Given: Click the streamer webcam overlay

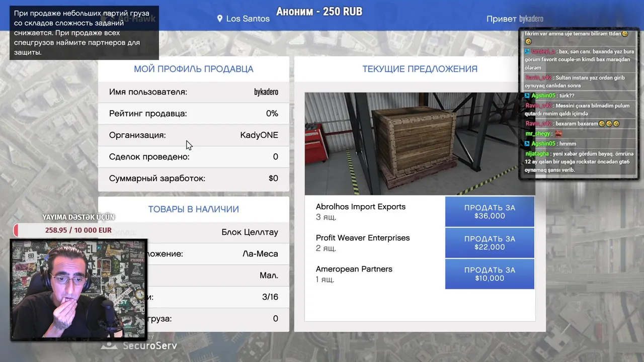Looking at the screenshot, I should click(x=78, y=290).
